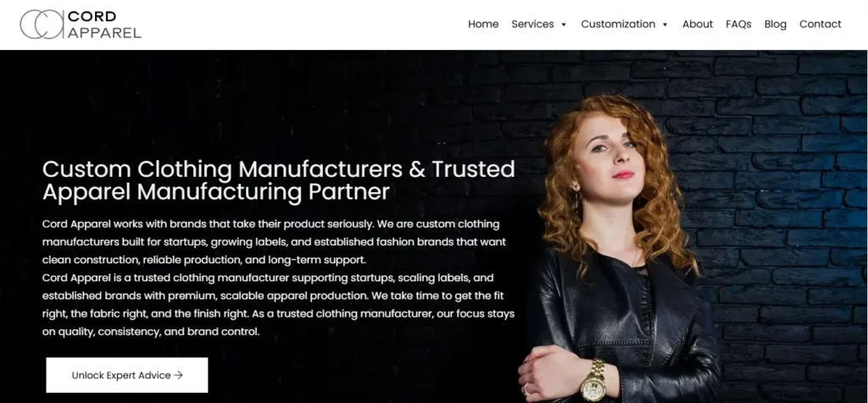Click the Unlock Expert Advice button

click(x=127, y=375)
